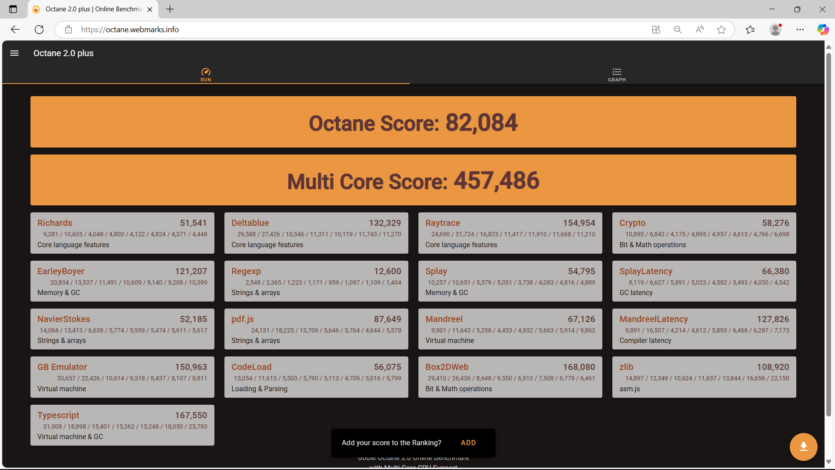Open Settings and more ellipsis menu
This screenshot has width=835, height=470.
pyautogui.click(x=800, y=30)
